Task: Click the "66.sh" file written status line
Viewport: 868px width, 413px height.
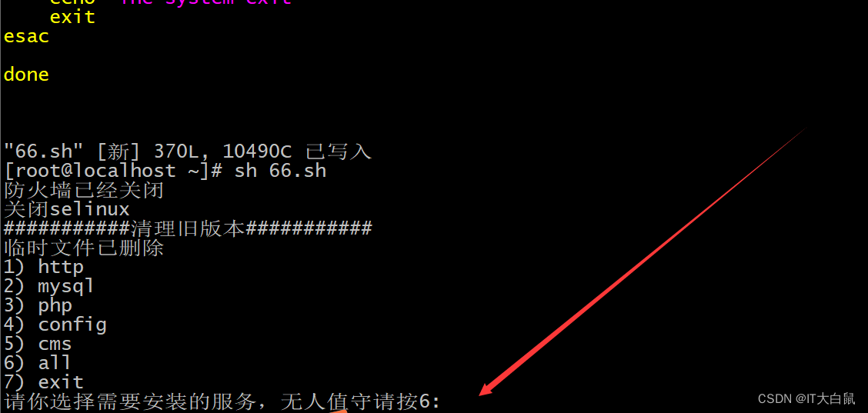Action: pyautogui.click(x=188, y=151)
